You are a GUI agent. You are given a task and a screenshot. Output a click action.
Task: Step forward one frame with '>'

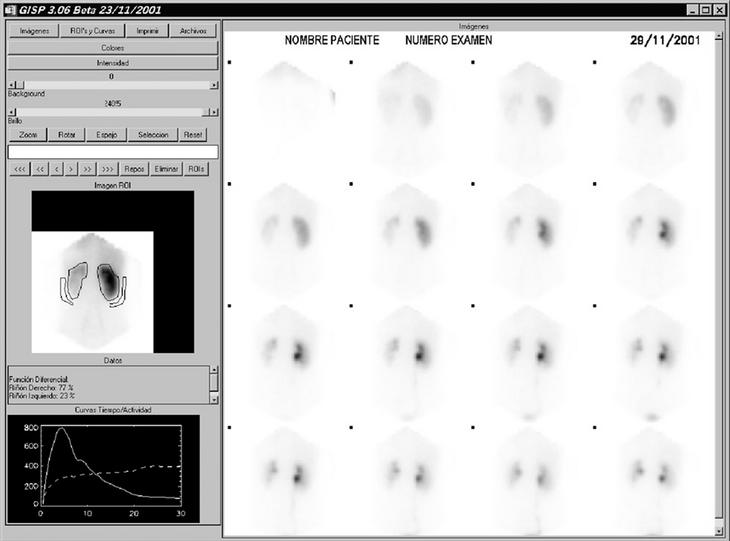pos(71,169)
